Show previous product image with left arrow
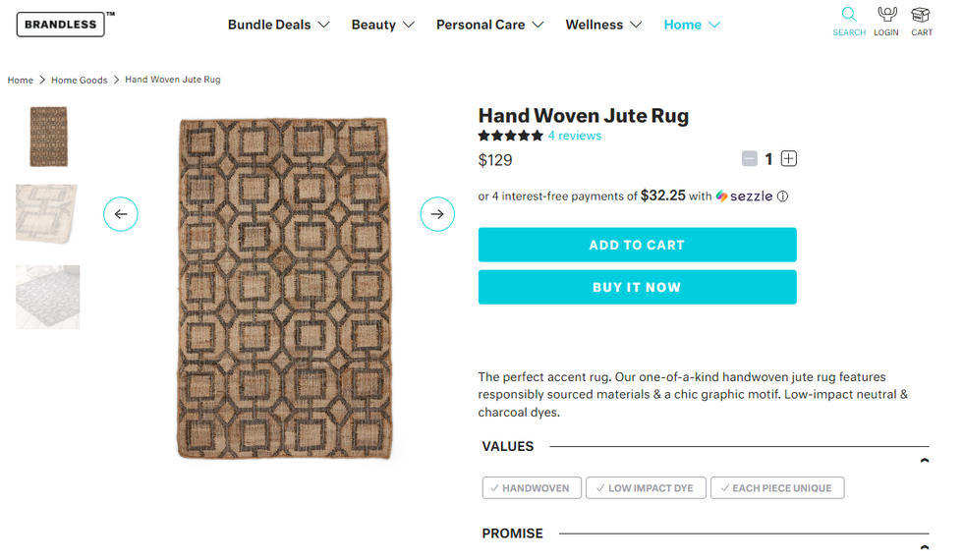963x560 pixels. 121,214
